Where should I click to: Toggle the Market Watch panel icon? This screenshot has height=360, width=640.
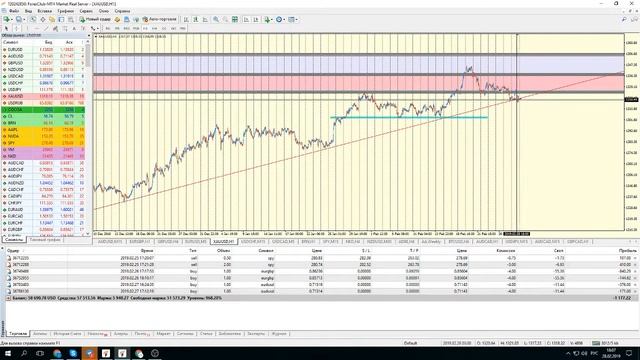(33, 19)
